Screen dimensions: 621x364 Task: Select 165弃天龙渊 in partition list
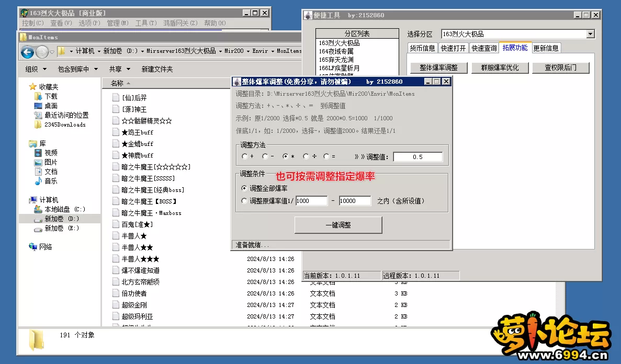(x=336, y=60)
